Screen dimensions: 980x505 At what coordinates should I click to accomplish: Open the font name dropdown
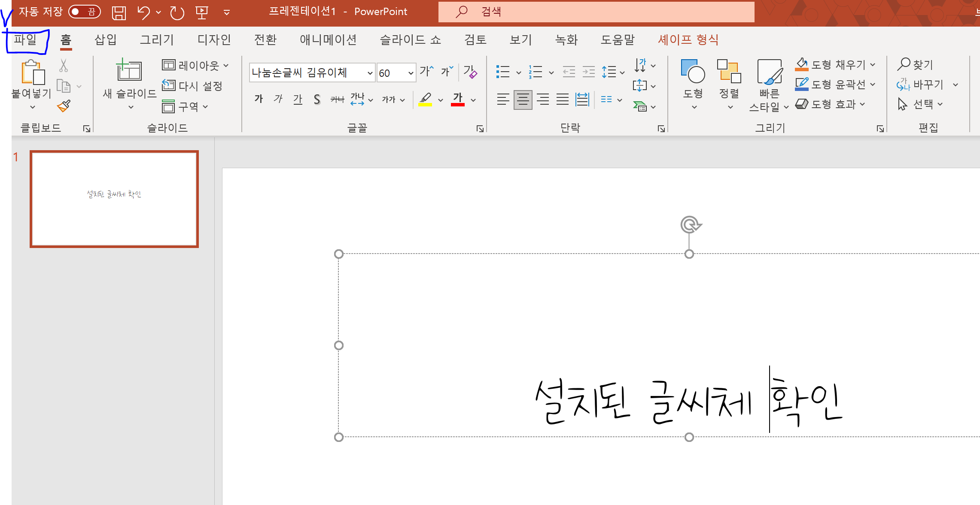point(370,73)
